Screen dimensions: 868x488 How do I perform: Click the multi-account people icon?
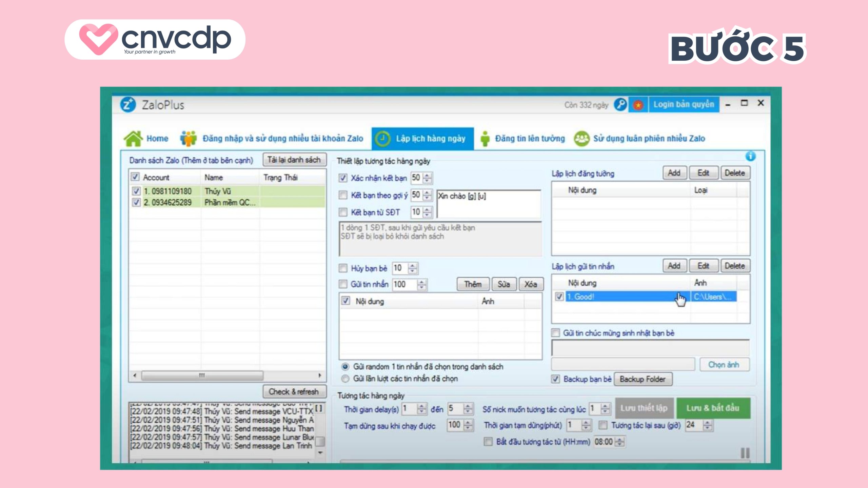coord(189,138)
